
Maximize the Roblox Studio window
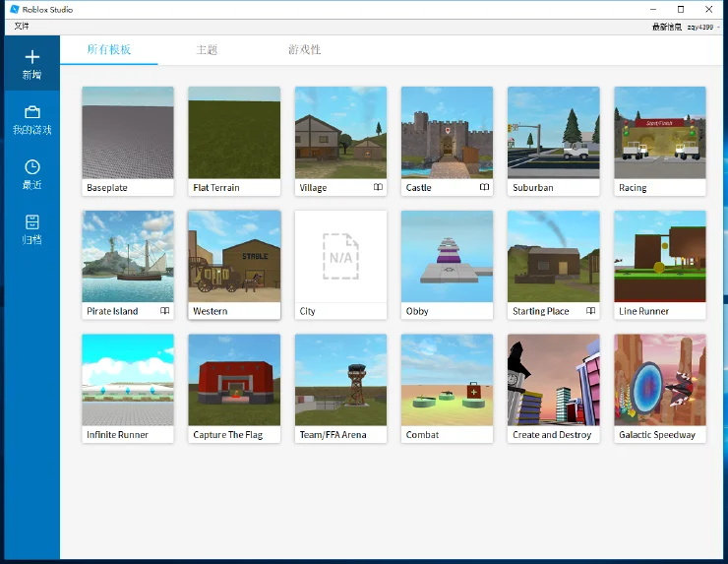[x=681, y=9]
